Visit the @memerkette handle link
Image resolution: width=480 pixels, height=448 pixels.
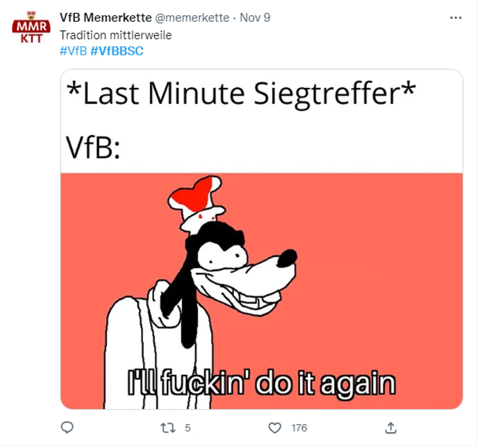192,17
